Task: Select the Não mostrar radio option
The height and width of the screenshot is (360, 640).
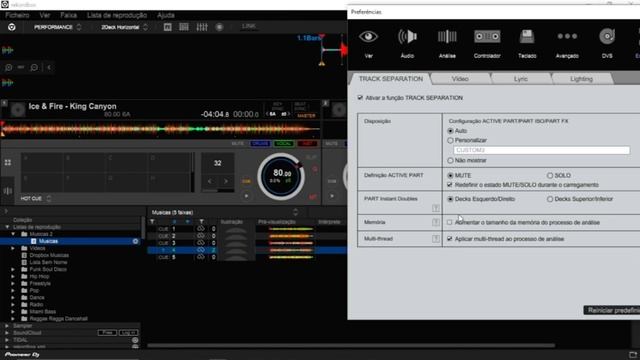Action: 450,160
